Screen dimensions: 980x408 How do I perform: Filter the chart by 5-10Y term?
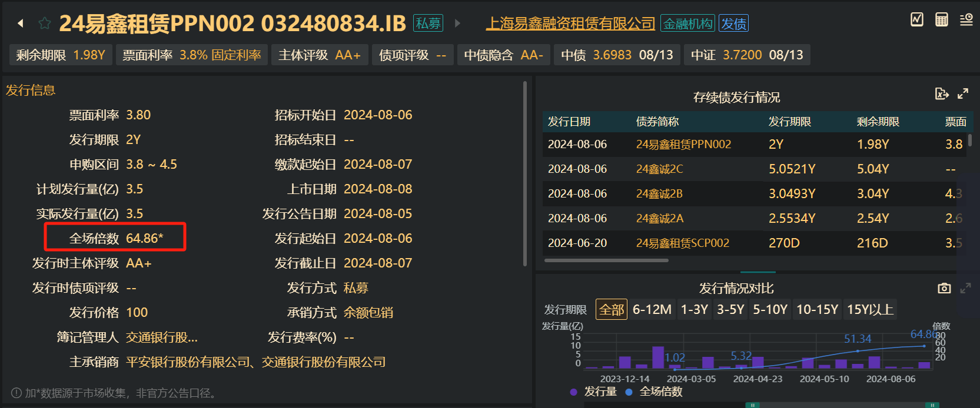click(770, 309)
